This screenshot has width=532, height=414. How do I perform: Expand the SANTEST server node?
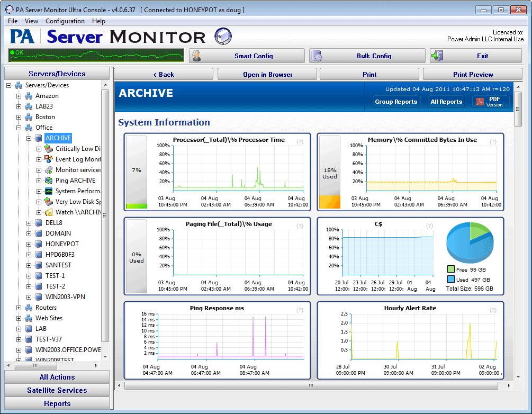[x=29, y=265]
